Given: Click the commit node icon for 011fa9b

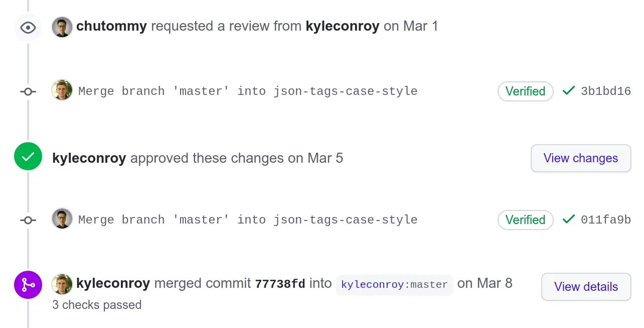Looking at the screenshot, I should [x=28, y=221].
